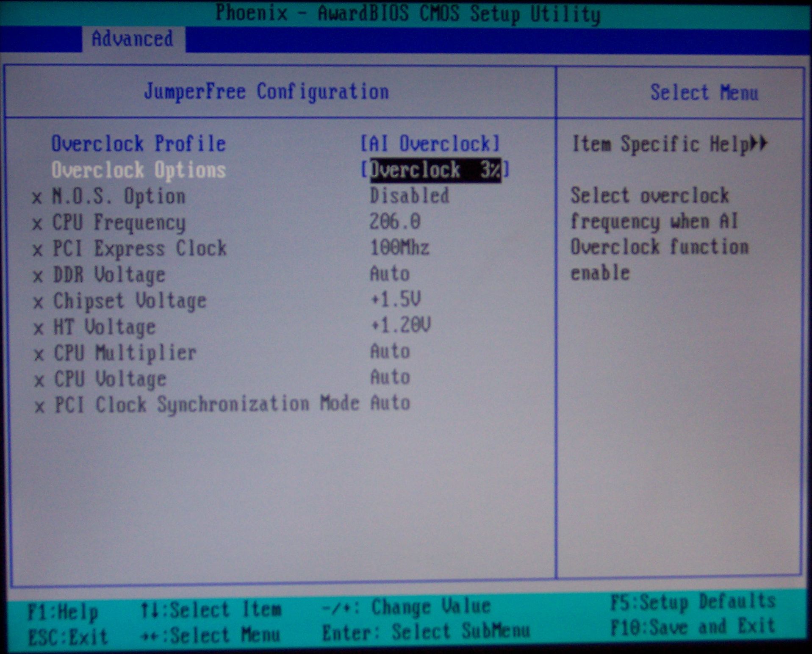Click the Disabled value for N.O.S. Option
The height and width of the screenshot is (654, 812).
(409, 196)
